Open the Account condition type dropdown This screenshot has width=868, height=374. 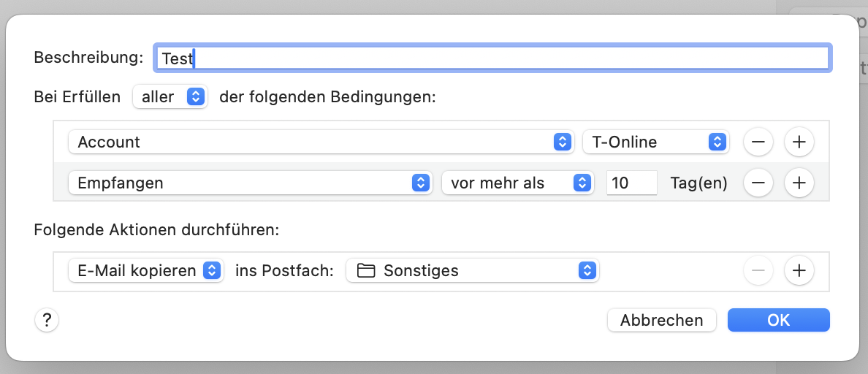(x=321, y=142)
